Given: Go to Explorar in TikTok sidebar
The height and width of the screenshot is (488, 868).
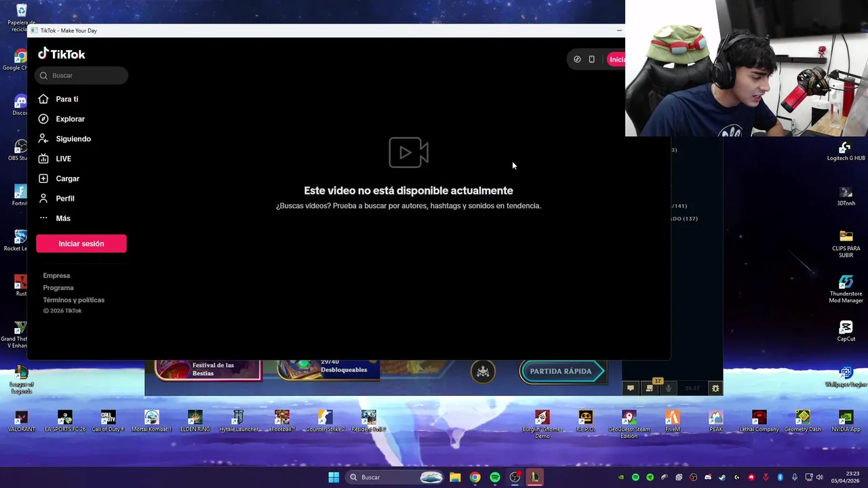Looking at the screenshot, I should point(70,119).
